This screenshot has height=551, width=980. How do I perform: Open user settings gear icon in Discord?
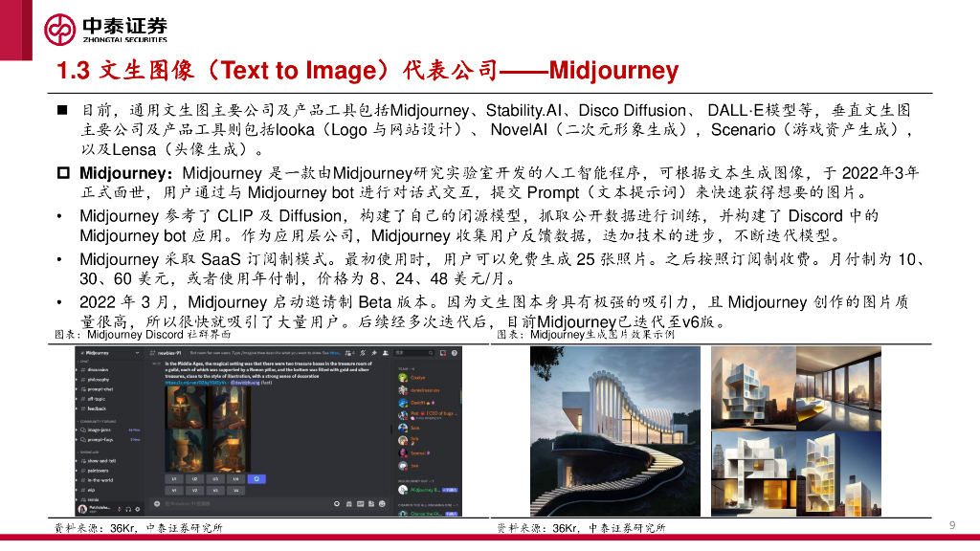click(x=138, y=509)
